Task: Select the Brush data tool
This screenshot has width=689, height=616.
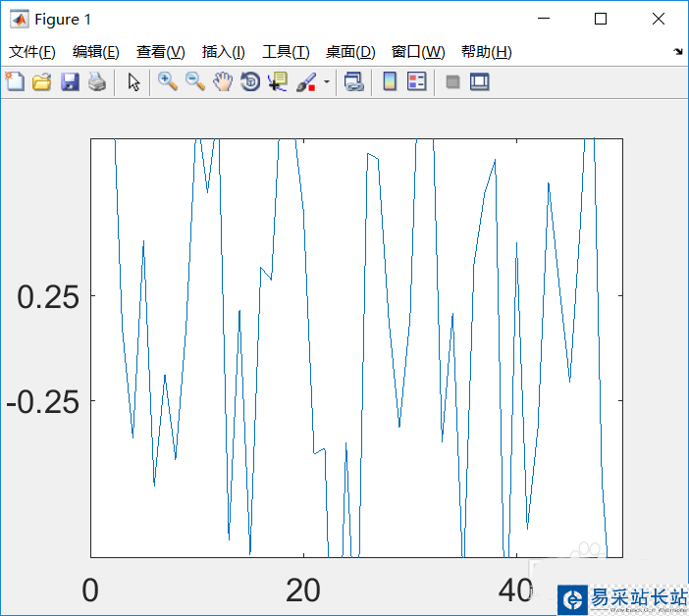Action: coord(306,82)
